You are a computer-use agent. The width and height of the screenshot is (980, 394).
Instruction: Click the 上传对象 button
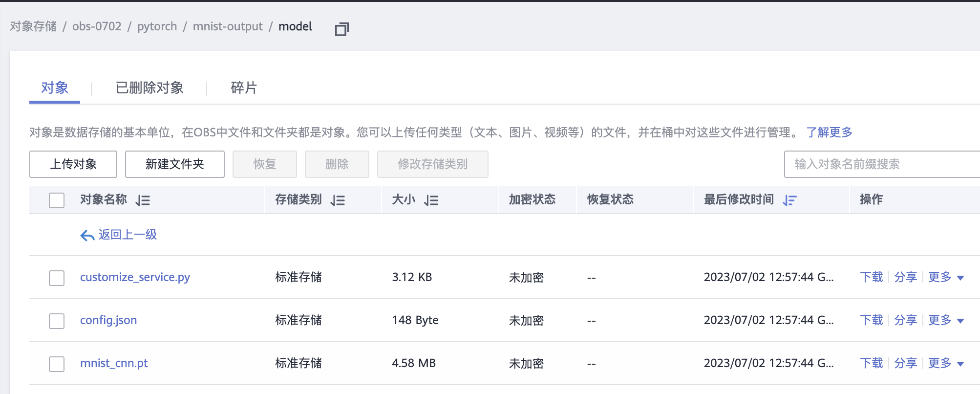tap(73, 164)
